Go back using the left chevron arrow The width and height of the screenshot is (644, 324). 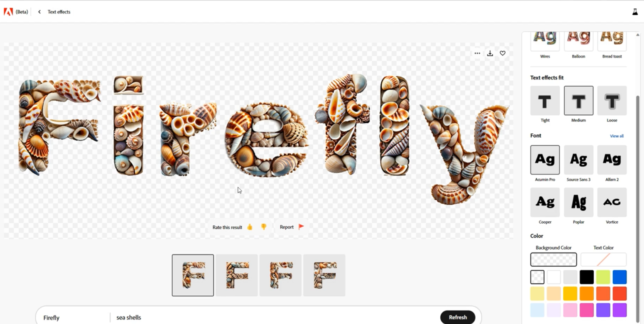39,12
